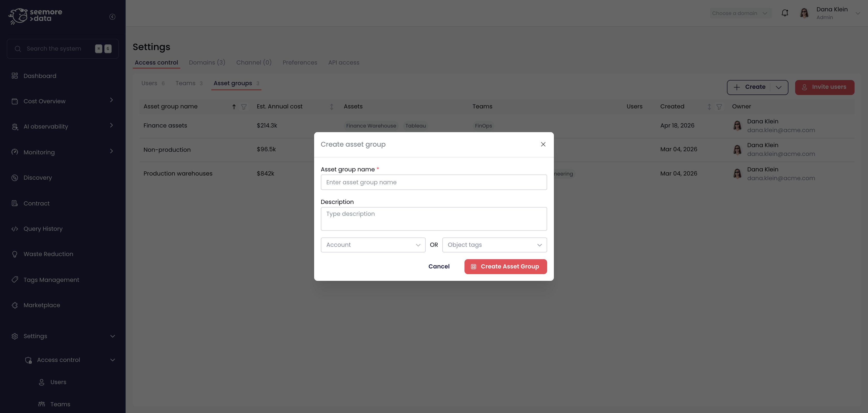
Task: Collapse Access control in the sidebar
Action: pyautogui.click(x=113, y=360)
